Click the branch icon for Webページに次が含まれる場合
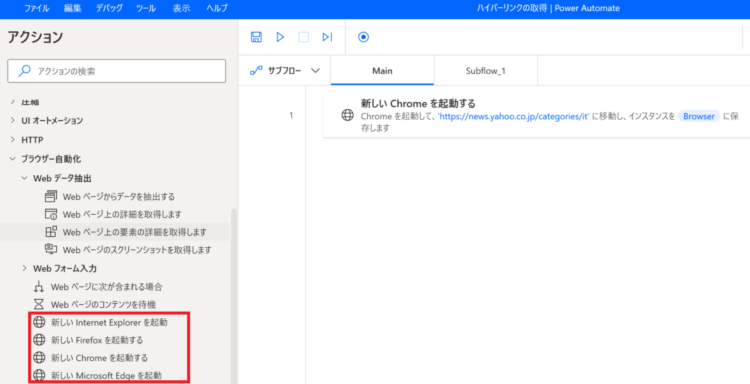The image size is (750, 384). (x=39, y=286)
